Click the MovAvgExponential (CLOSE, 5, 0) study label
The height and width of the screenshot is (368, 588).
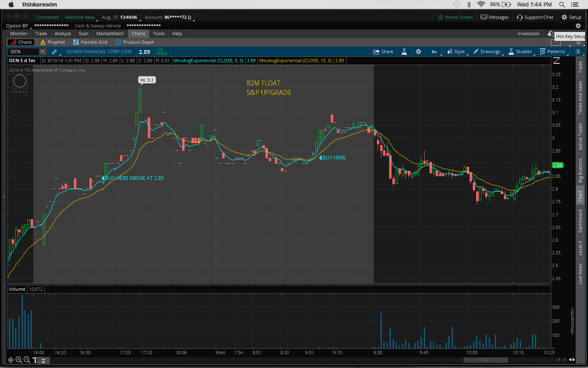[x=208, y=61]
